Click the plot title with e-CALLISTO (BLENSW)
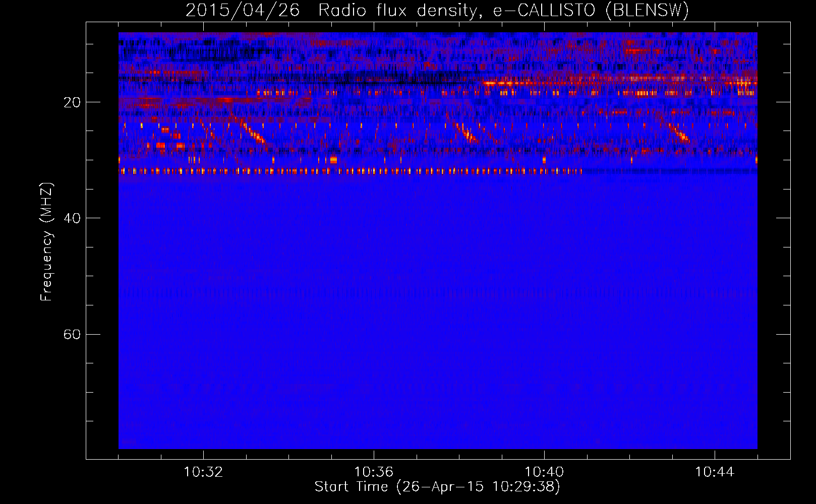This screenshot has height=504, width=816. click(x=437, y=10)
